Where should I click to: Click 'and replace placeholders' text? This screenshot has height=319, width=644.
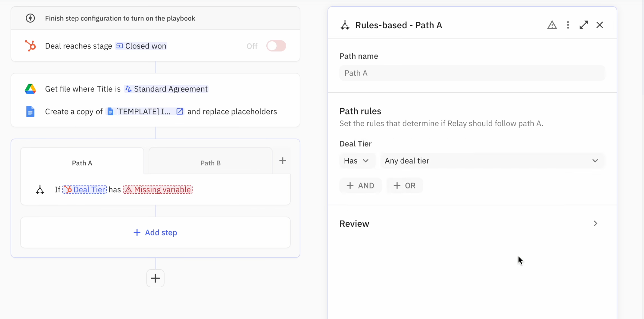[232, 111]
